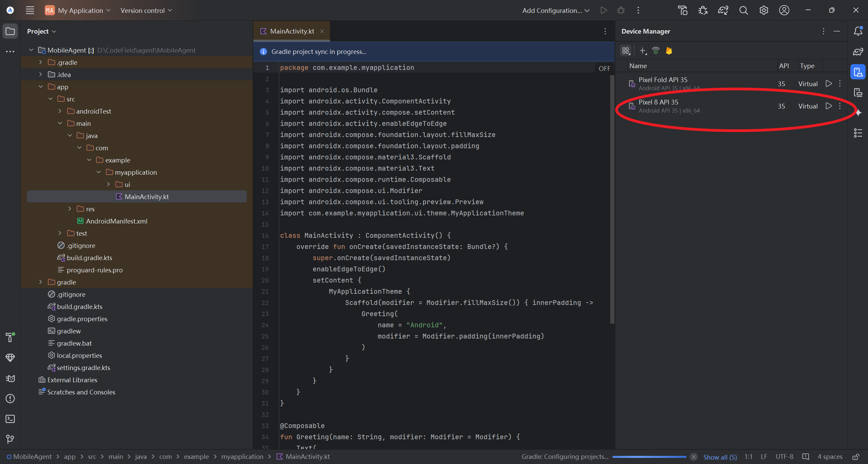Image resolution: width=868 pixels, height=464 pixels.
Task: Pair device using Wi-Fi icon
Action: click(656, 51)
